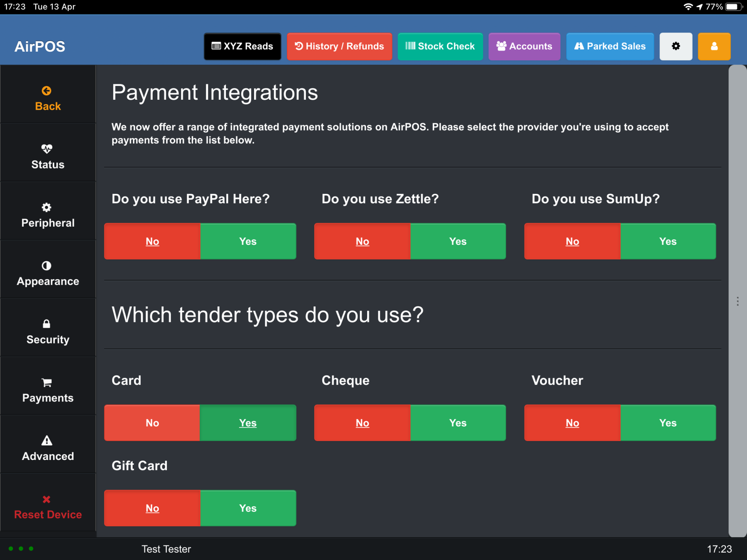Select the Payments sidebar tab
This screenshot has height=560, width=747.
point(48,390)
